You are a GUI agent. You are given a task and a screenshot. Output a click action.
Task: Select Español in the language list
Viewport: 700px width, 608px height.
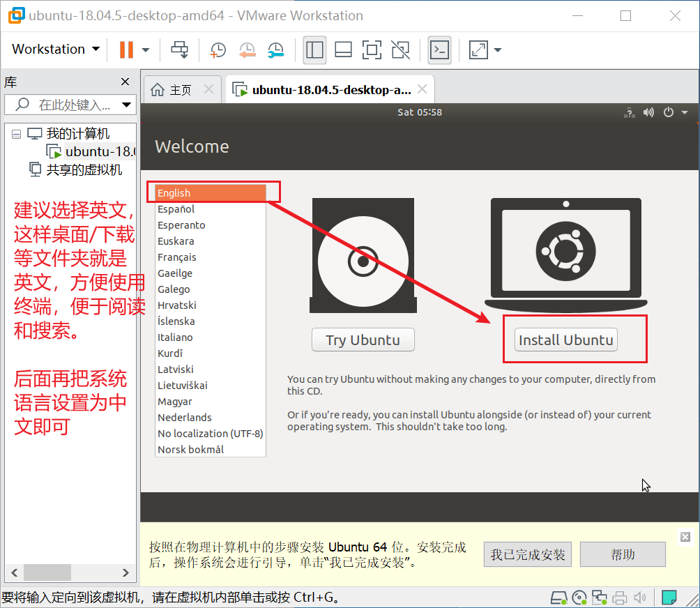click(x=211, y=209)
